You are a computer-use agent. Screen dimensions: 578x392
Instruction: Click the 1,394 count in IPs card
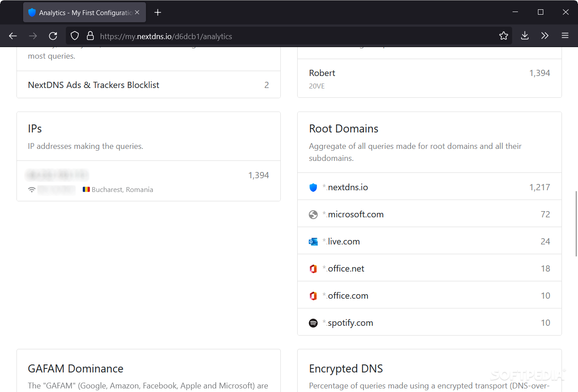[259, 176]
